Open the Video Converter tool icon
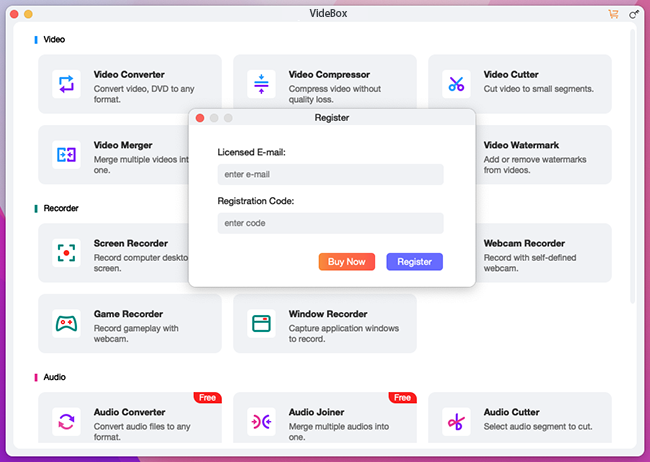 coord(66,84)
